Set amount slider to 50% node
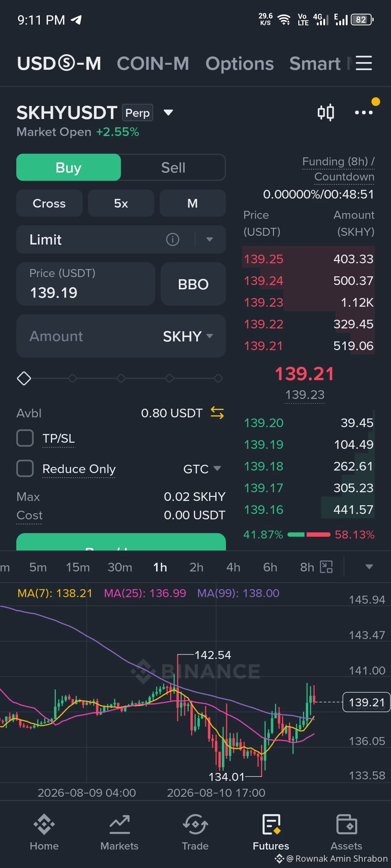 click(121, 378)
